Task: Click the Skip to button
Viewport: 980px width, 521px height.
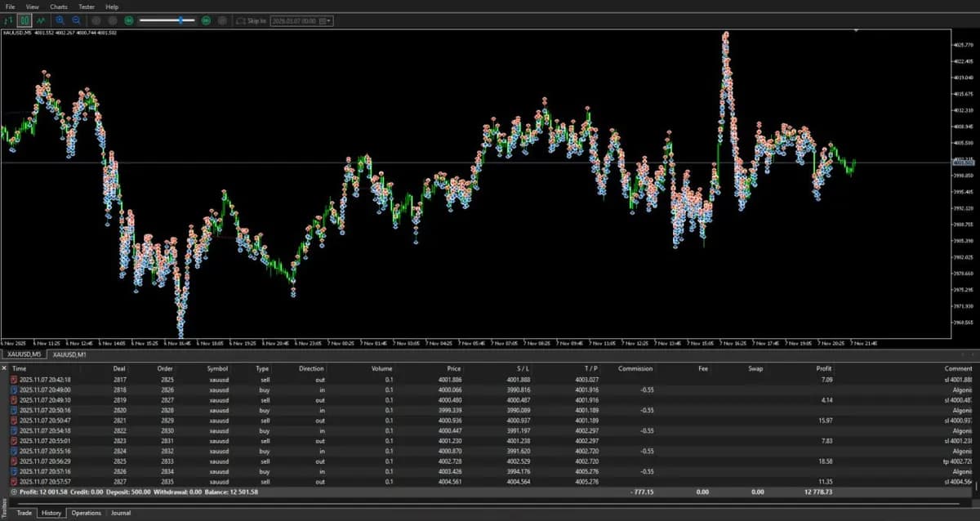Action: [251, 20]
